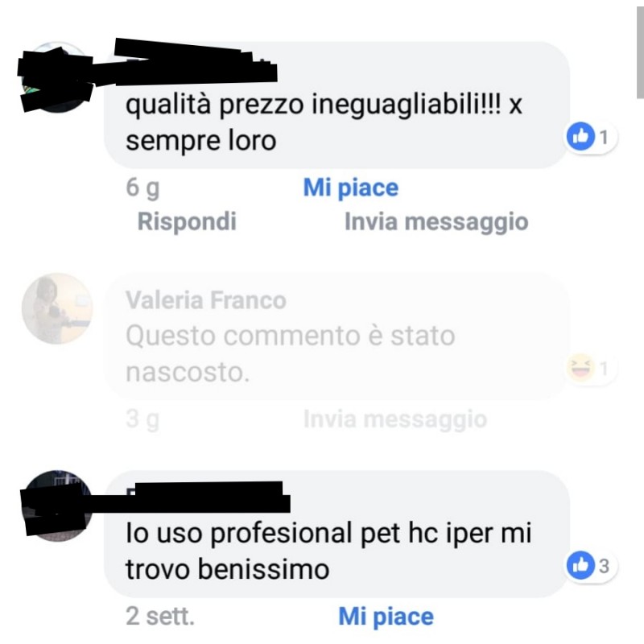Open the third commenter's avatar photo
The width and height of the screenshot is (644, 644).
click(56, 506)
